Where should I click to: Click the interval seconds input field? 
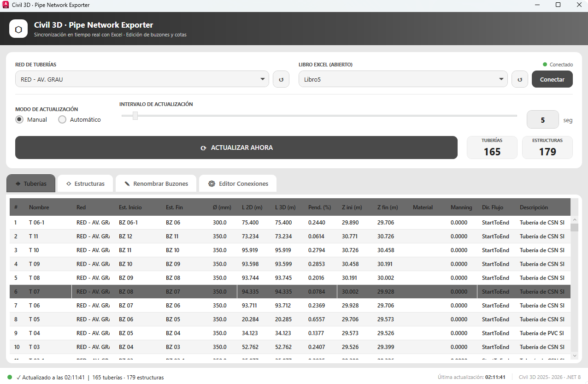543,120
